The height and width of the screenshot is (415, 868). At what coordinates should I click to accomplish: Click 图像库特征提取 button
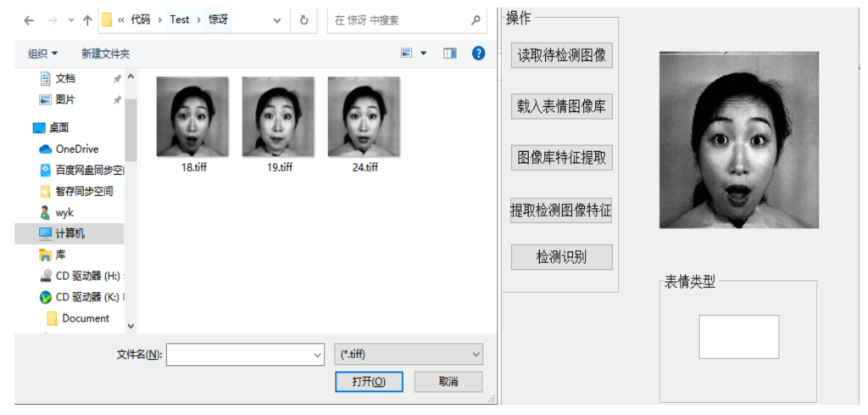point(561,158)
